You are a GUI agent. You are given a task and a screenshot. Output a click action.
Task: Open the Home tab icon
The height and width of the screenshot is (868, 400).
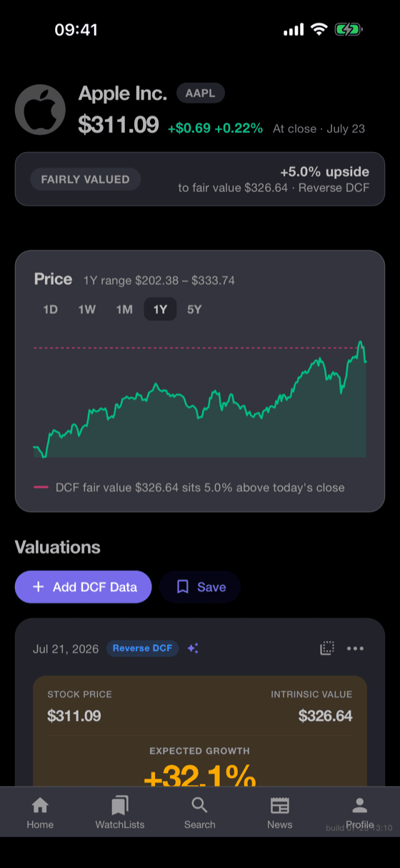pyautogui.click(x=40, y=806)
